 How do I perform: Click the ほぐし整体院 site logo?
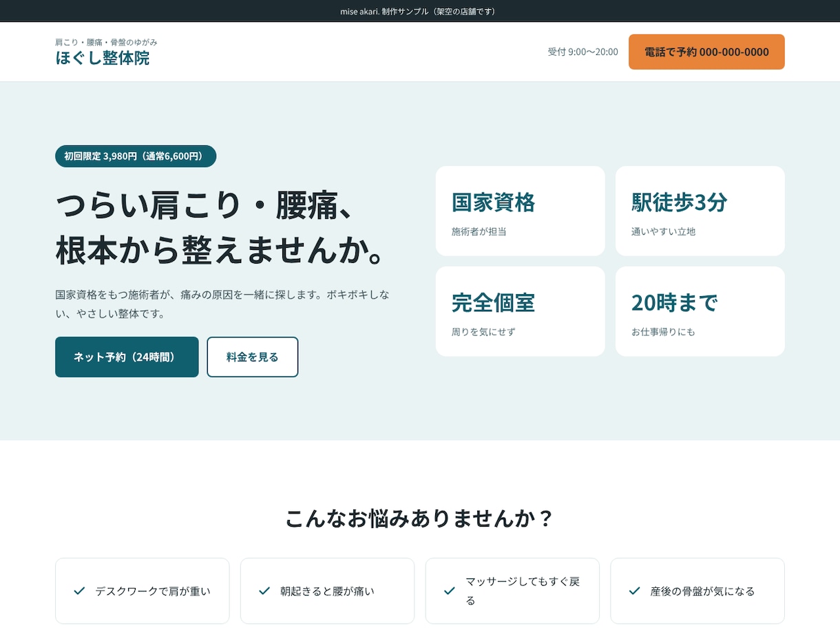click(x=103, y=58)
